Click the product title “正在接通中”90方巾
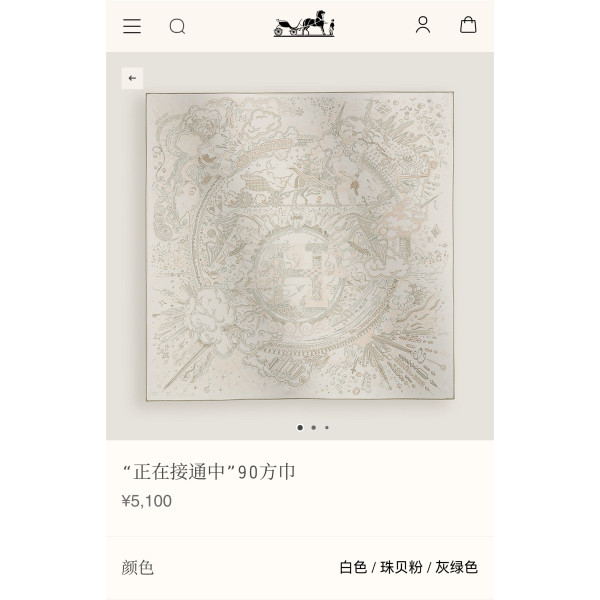 tap(209, 472)
